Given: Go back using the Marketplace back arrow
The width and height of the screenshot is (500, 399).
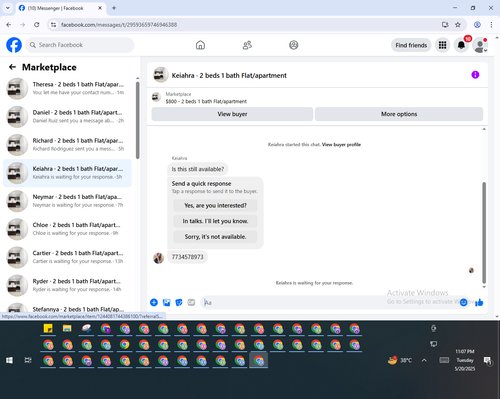Looking at the screenshot, I should [12, 67].
